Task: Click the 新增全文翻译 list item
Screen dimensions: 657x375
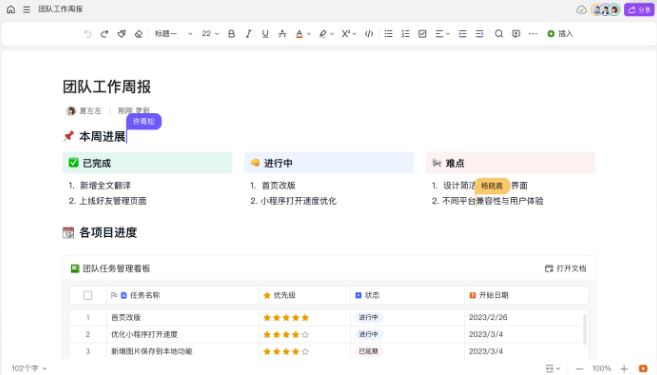Action: point(105,186)
